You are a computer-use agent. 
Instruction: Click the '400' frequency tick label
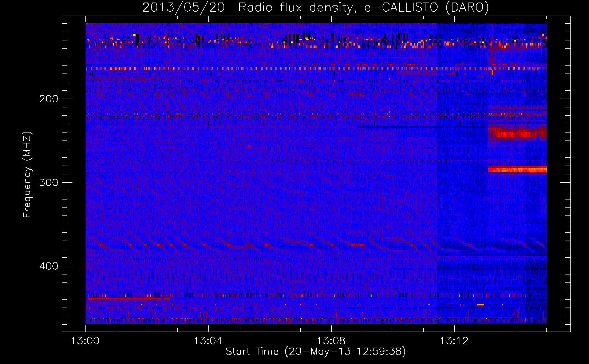49,266
